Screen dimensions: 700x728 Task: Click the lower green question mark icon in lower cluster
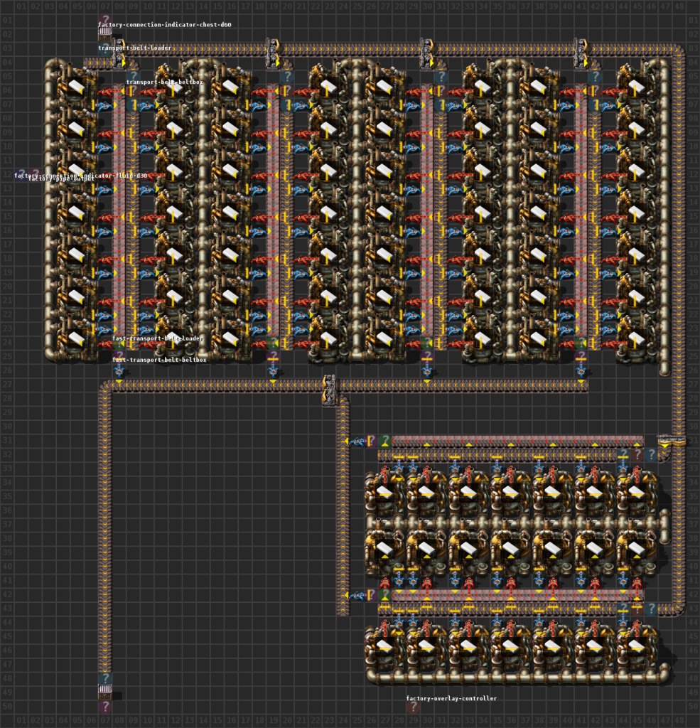384,595
